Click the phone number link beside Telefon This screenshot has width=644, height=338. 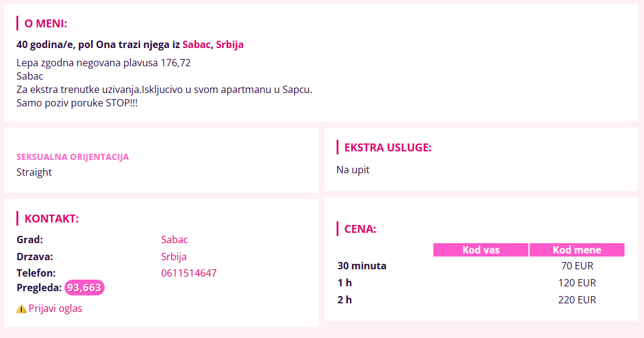(189, 273)
